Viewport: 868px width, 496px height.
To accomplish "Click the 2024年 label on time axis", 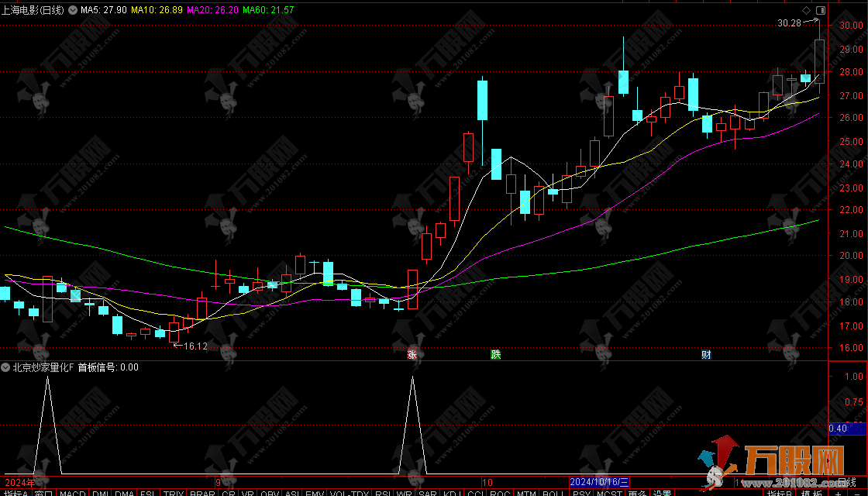I will [19, 482].
